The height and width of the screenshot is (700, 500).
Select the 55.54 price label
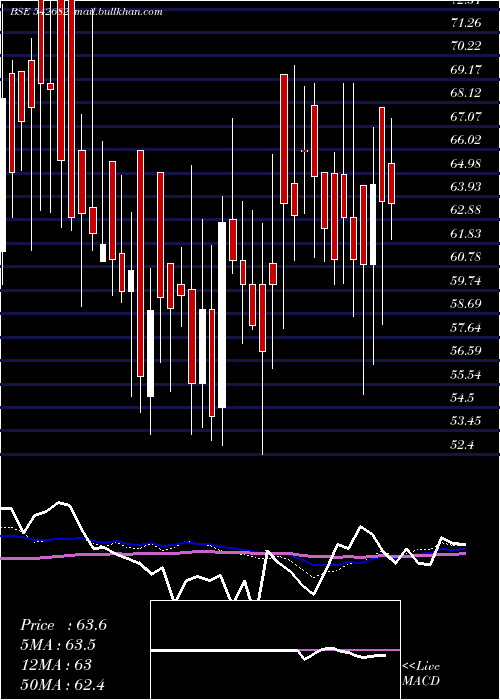[466, 374]
